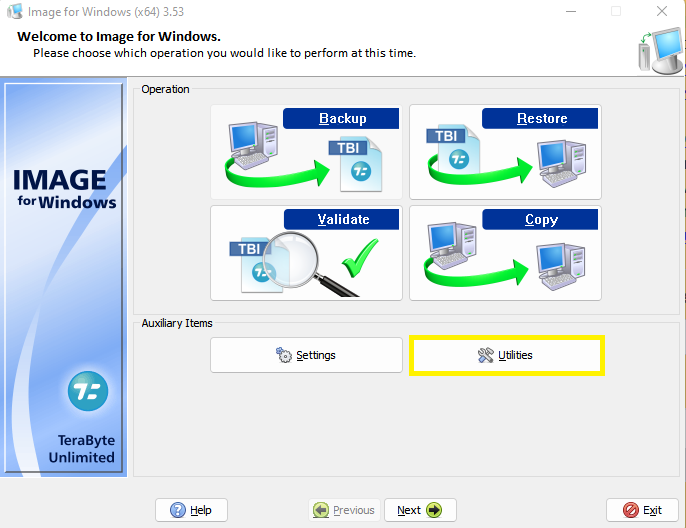Click the 'Welcome to Image for Windows.' heading
Viewport: 686px width, 528px height.
click(x=119, y=36)
